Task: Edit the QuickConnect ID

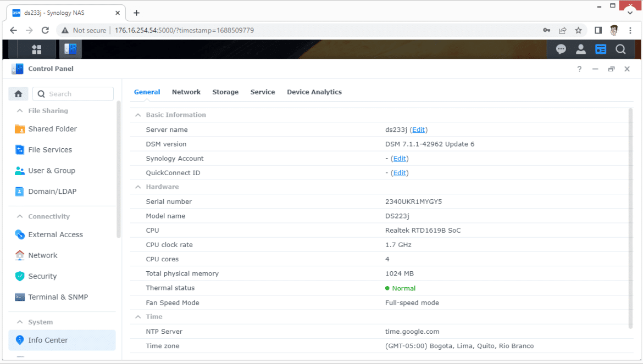Action: click(x=400, y=173)
